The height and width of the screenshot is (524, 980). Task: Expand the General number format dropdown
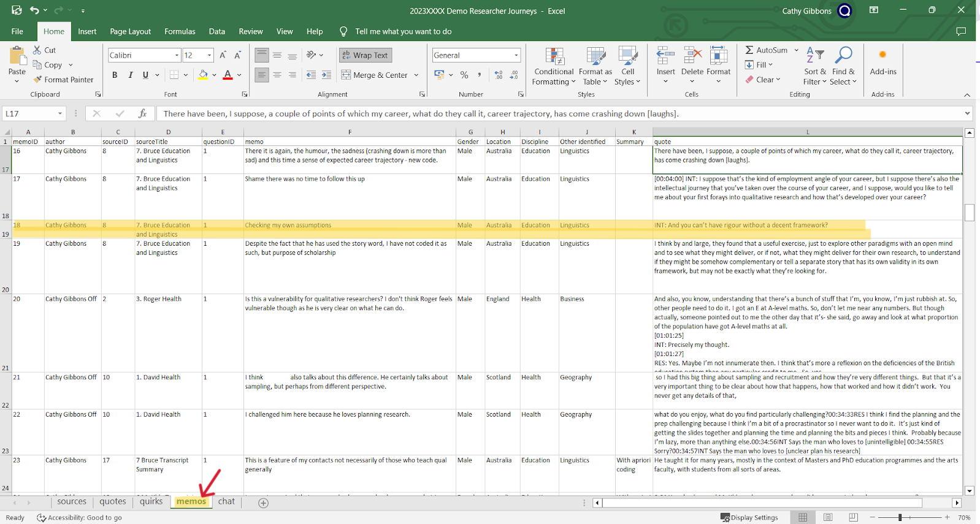pyautogui.click(x=516, y=55)
